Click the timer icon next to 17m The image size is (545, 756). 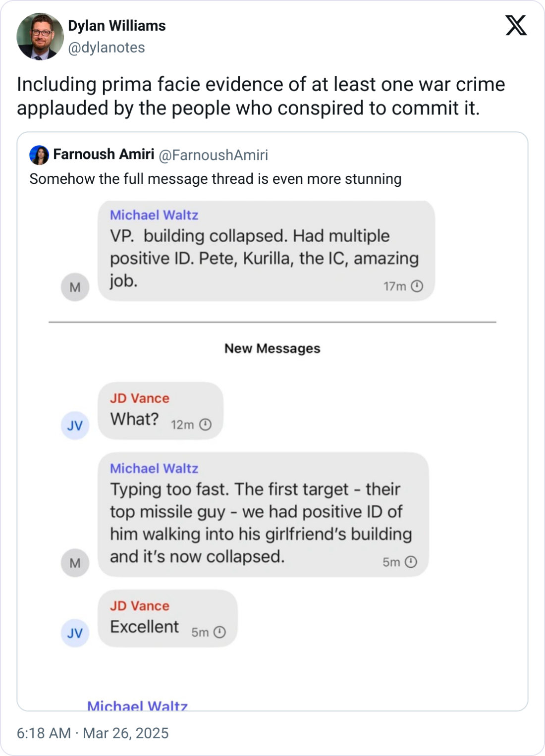[x=417, y=286]
